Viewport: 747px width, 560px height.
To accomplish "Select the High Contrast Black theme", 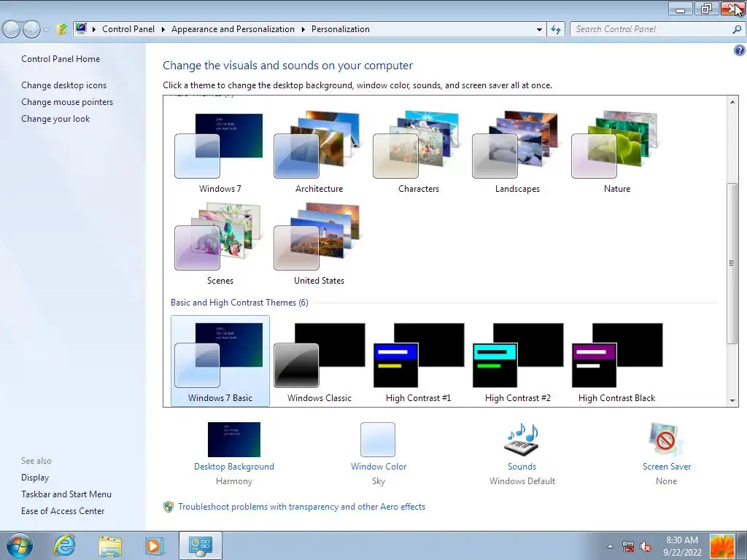I will 616,360.
